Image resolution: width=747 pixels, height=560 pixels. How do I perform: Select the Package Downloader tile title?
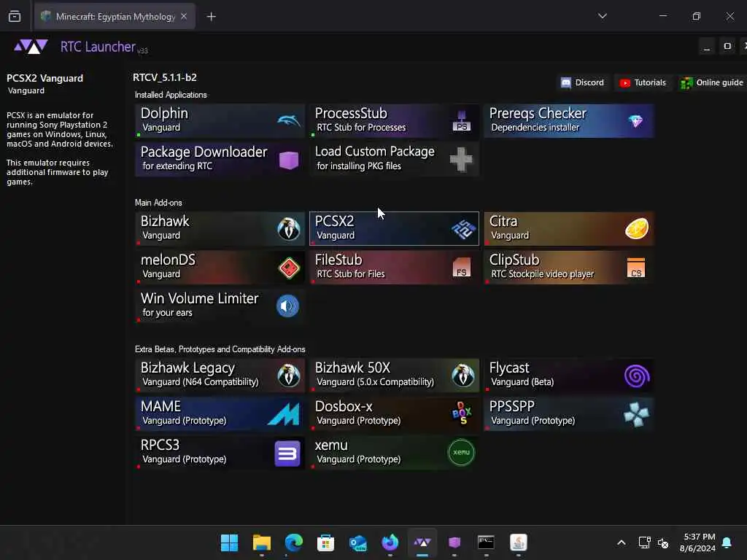tap(204, 152)
